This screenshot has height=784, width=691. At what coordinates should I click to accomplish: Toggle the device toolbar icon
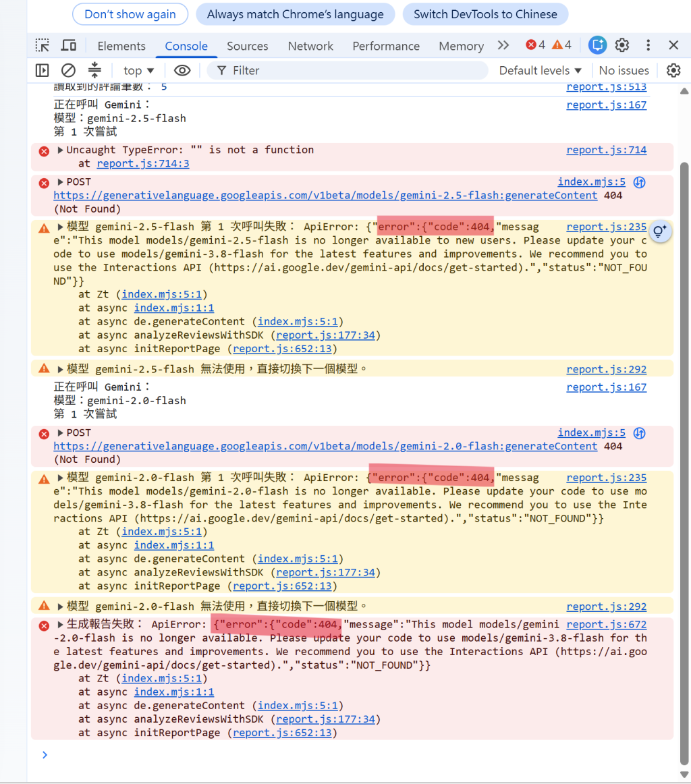(x=69, y=45)
